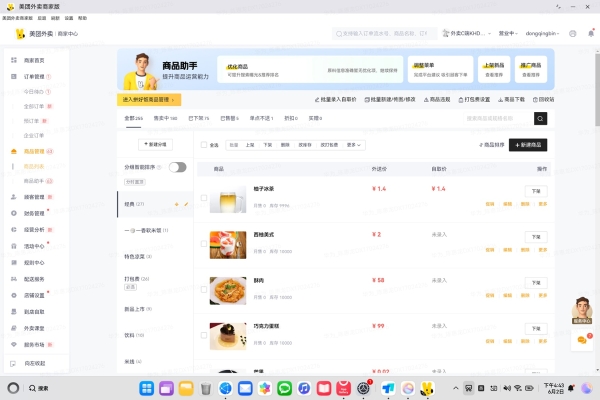Screen dimensions: 600x400
Task: Tick checkbox for 西柚美式 product
Action: point(204,244)
